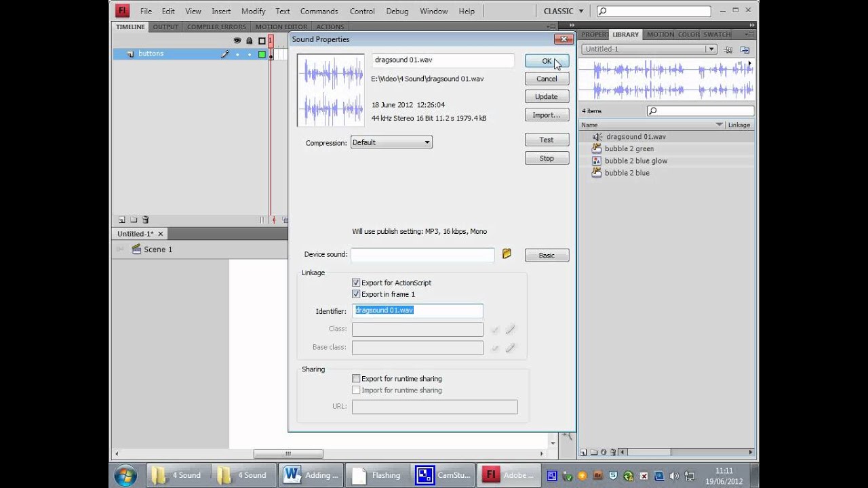Open the Modify menu
Screen dimensions: 868x488
pyautogui.click(x=254, y=11)
